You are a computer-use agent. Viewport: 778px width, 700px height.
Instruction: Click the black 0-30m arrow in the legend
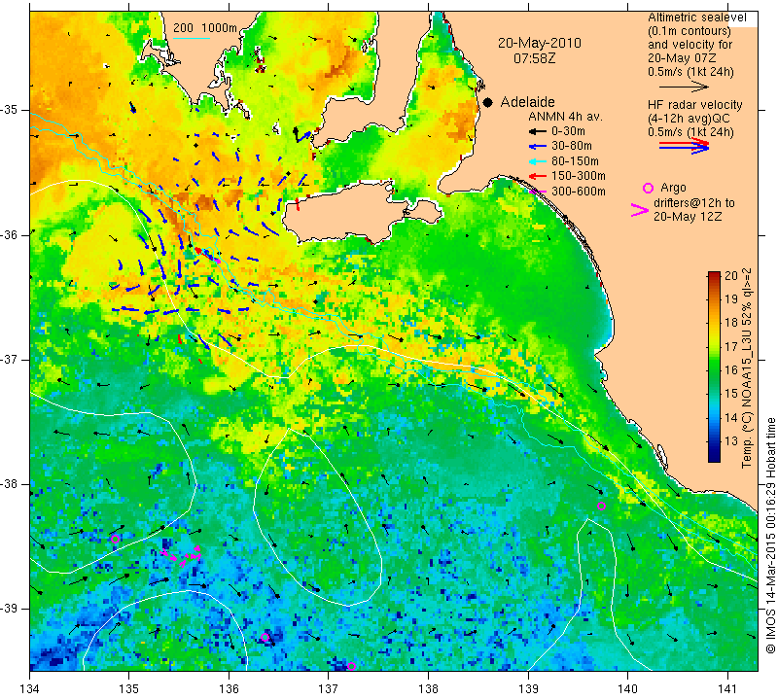click(537, 131)
